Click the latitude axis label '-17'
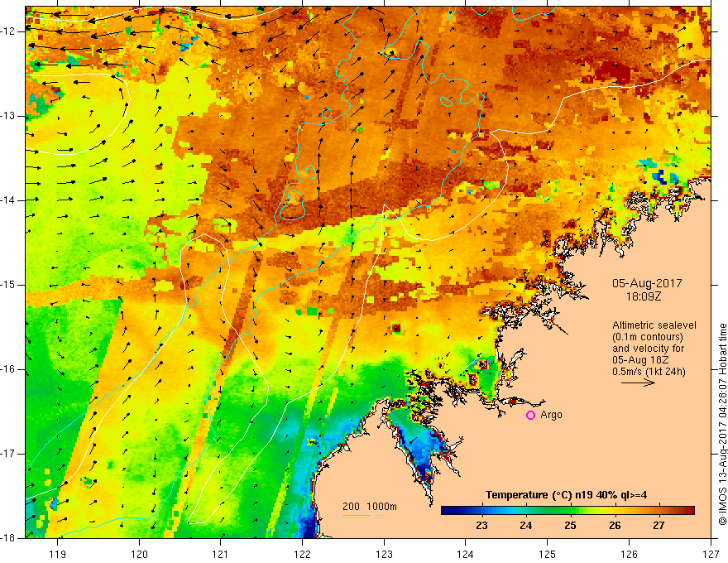The image size is (728, 563). tap(9, 454)
